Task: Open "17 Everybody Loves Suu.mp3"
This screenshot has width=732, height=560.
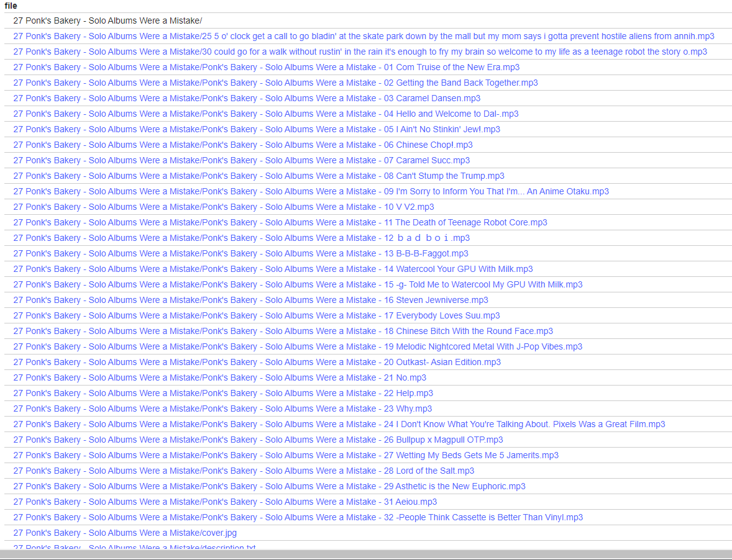Action: [256, 315]
